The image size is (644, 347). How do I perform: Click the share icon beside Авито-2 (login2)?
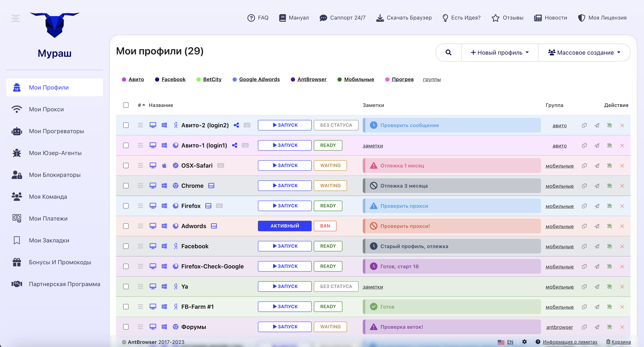[236, 125]
